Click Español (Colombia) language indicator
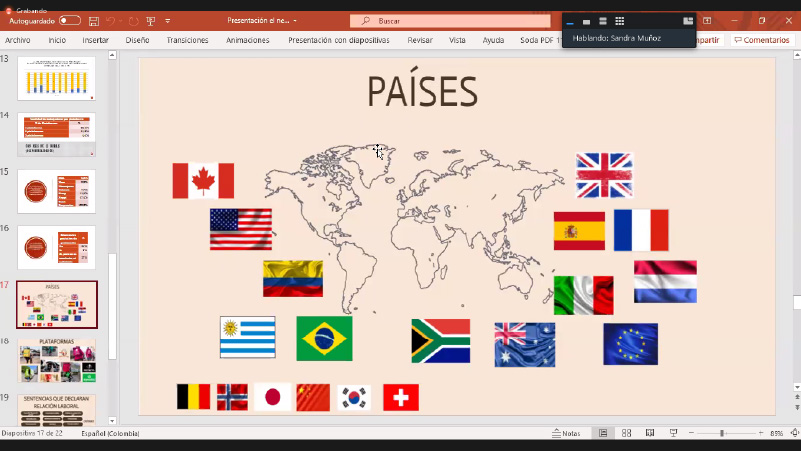Screen dimensions: 801x451 click(x=110, y=433)
